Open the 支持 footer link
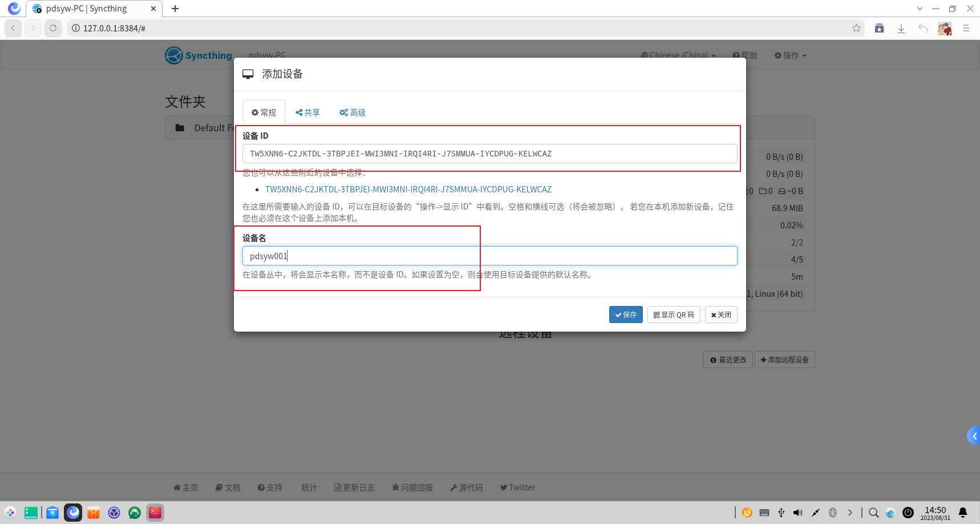The width and height of the screenshot is (980, 524). pos(270,487)
